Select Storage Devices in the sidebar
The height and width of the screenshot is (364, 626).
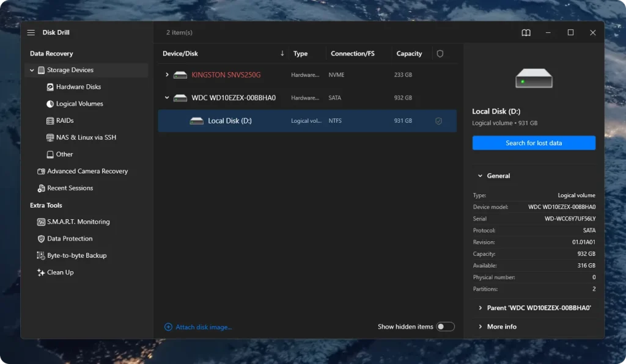pyautogui.click(x=69, y=70)
